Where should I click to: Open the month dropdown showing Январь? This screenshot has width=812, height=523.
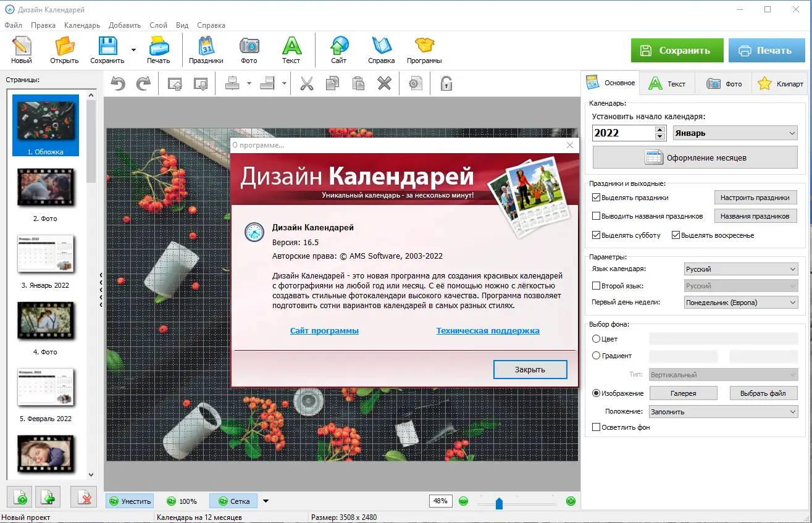735,133
